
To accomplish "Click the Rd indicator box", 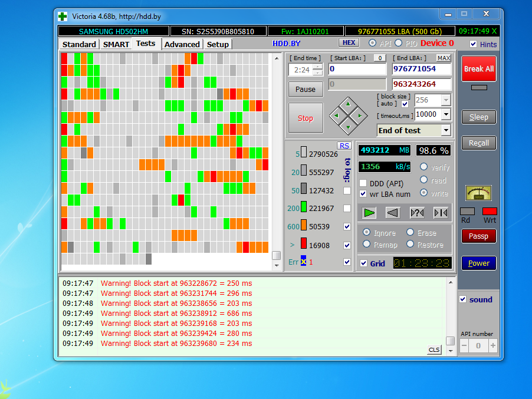I will [467, 212].
